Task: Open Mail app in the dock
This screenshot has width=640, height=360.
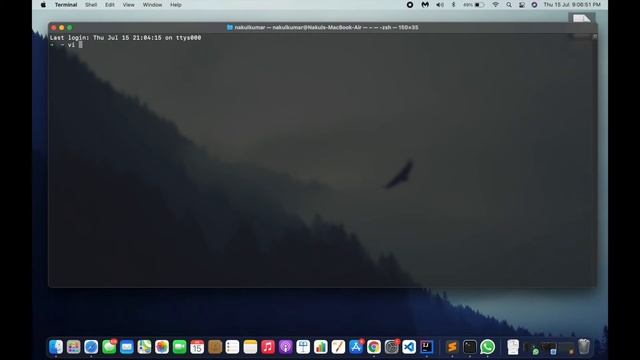Action: [x=127, y=347]
